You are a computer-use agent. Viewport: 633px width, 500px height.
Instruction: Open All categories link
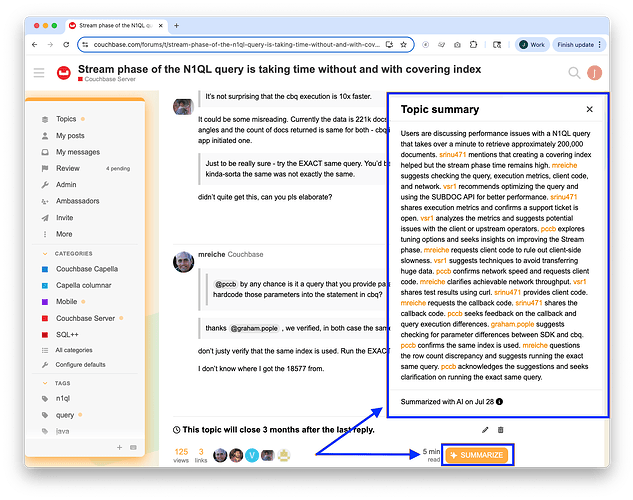pyautogui.click(x=74, y=350)
